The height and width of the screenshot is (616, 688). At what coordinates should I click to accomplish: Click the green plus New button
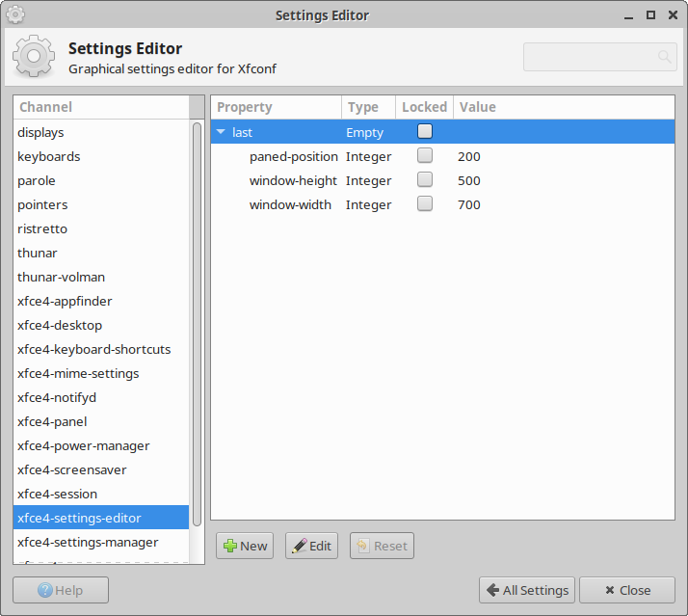click(x=245, y=546)
